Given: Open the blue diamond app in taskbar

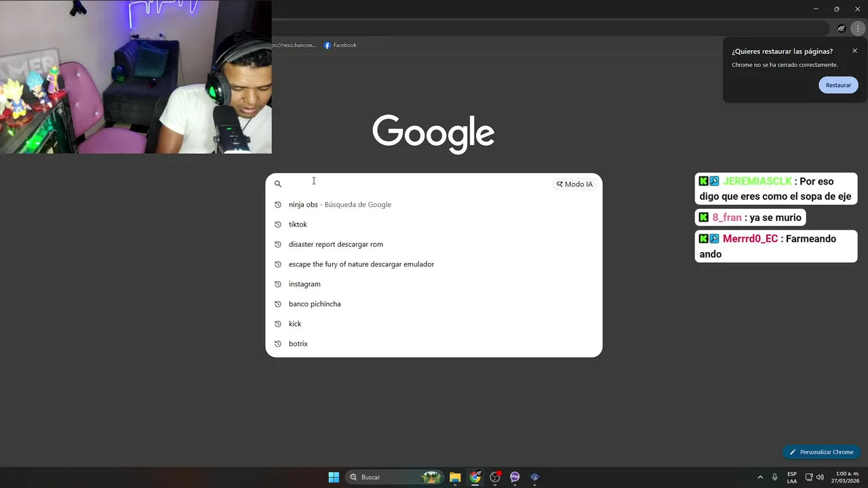Looking at the screenshot, I should (534, 477).
